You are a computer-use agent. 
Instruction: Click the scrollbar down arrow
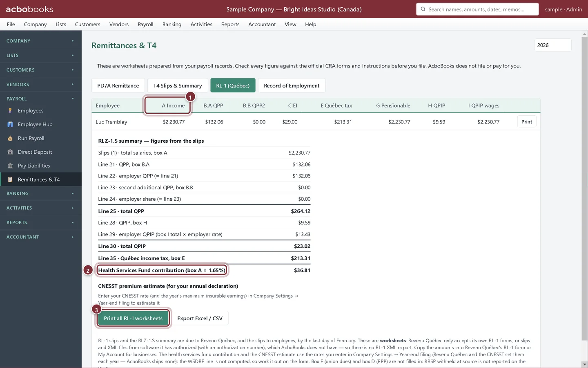[585, 364]
